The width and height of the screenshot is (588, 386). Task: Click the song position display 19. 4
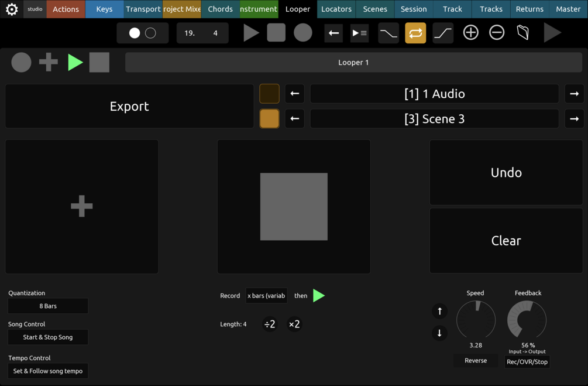coord(202,33)
